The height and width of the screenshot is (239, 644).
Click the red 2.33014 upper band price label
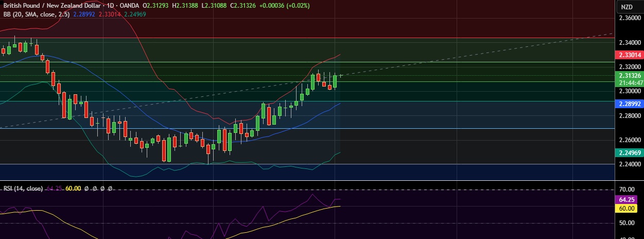click(x=629, y=54)
